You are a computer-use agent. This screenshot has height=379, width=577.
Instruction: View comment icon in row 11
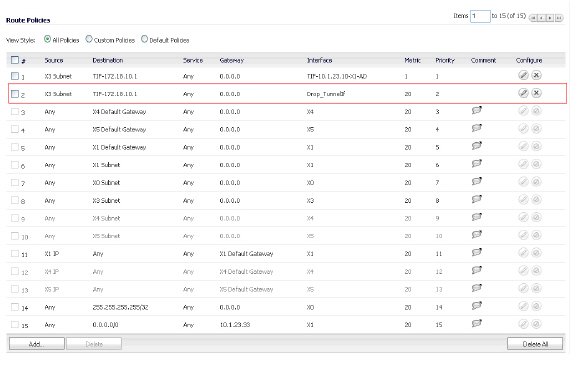click(477, 252)
